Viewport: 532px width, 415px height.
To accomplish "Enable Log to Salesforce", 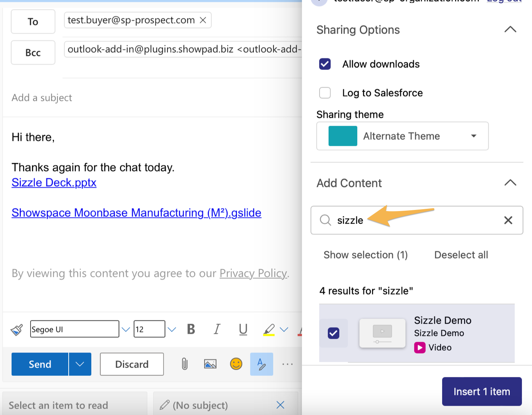I will click(x=325, y=93).
